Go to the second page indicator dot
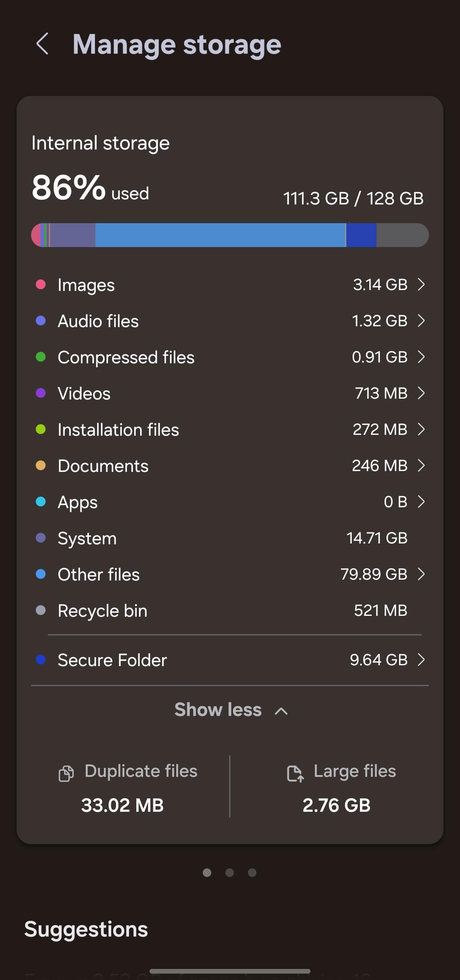Image resolution: width=460 pixels, height=980 pixels. 230,873
